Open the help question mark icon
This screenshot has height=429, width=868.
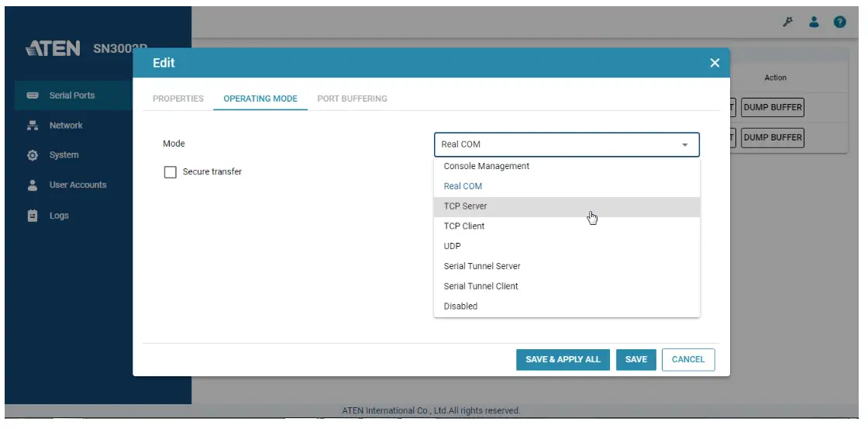pos(840,22)
